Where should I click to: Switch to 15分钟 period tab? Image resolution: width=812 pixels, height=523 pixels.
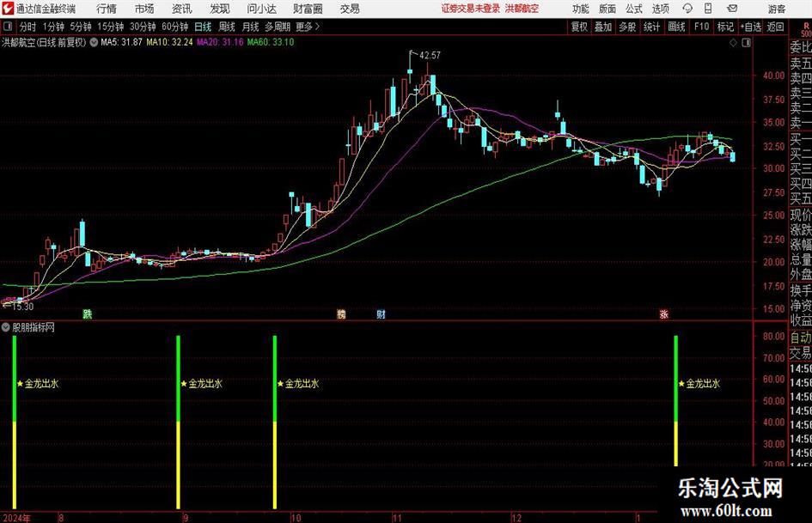pos(110,27)
